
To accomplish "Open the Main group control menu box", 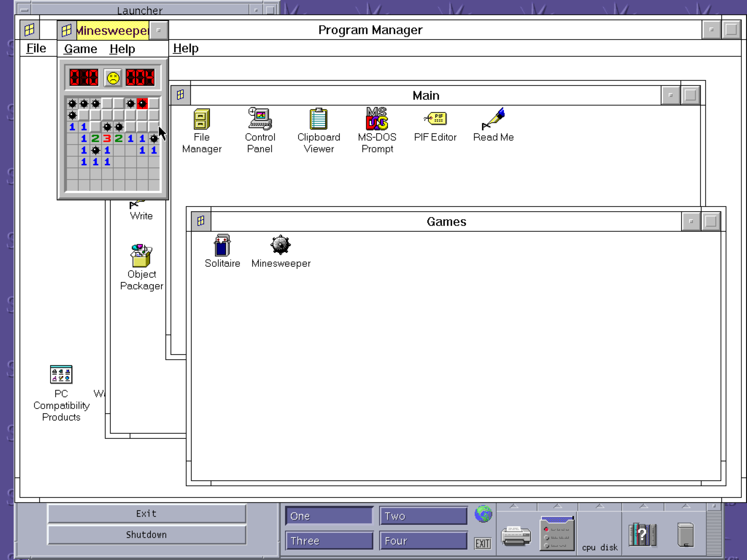I will coord(181,95).
